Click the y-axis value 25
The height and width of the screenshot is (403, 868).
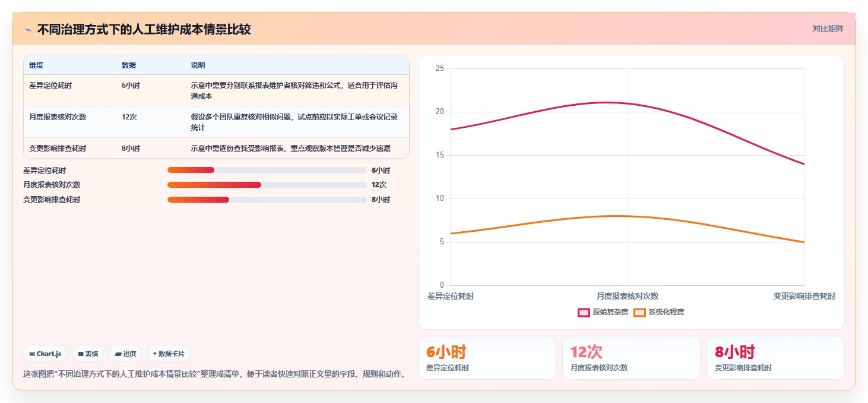[440, 68]
